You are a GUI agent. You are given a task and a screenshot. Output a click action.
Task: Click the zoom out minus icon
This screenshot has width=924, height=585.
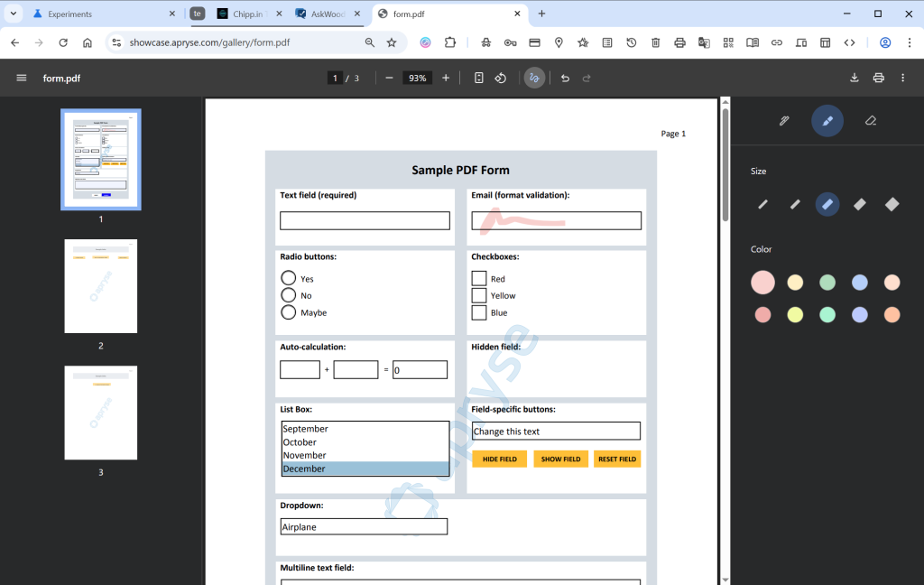coord(389,78)
